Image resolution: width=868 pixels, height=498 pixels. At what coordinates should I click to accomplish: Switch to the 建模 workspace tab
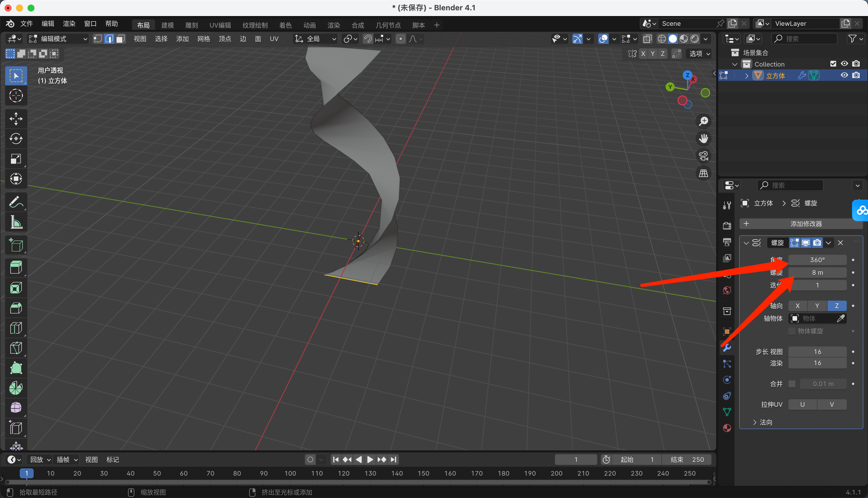coord(167,25)
